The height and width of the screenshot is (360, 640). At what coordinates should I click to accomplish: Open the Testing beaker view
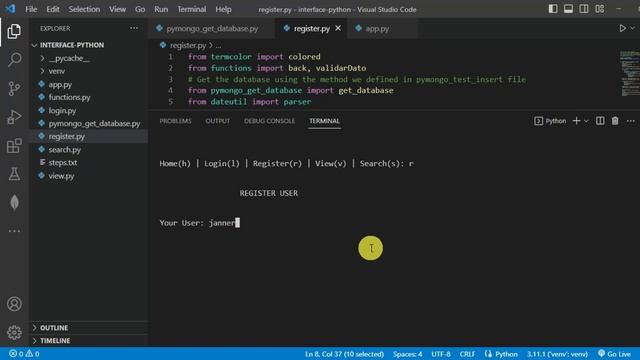pos(14,174)
